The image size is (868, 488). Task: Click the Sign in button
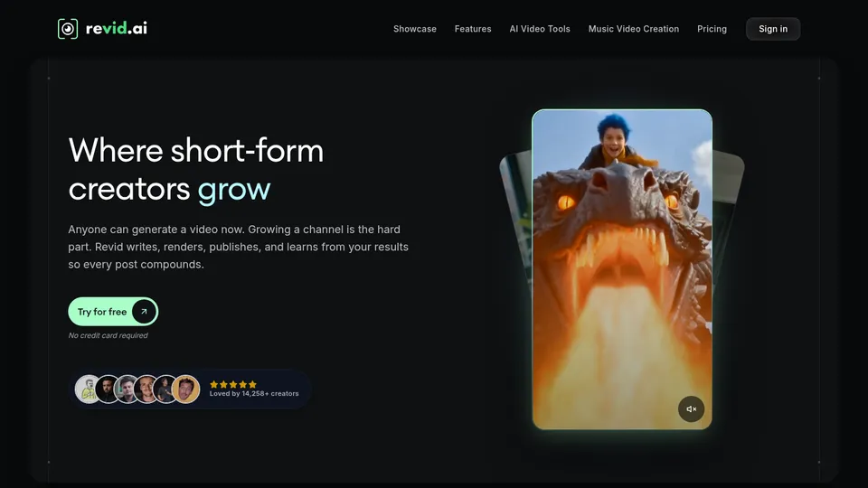click(x=773, y=29)
